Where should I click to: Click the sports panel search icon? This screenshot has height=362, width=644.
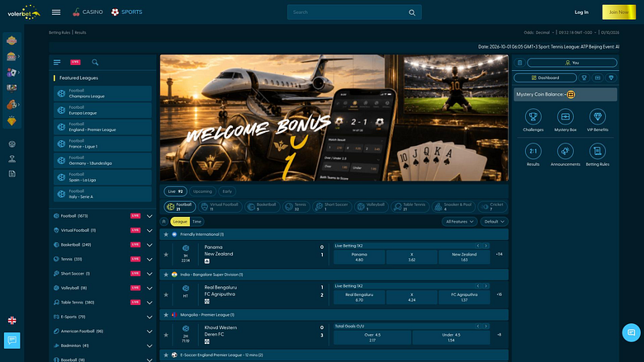(x=95, y=63)
